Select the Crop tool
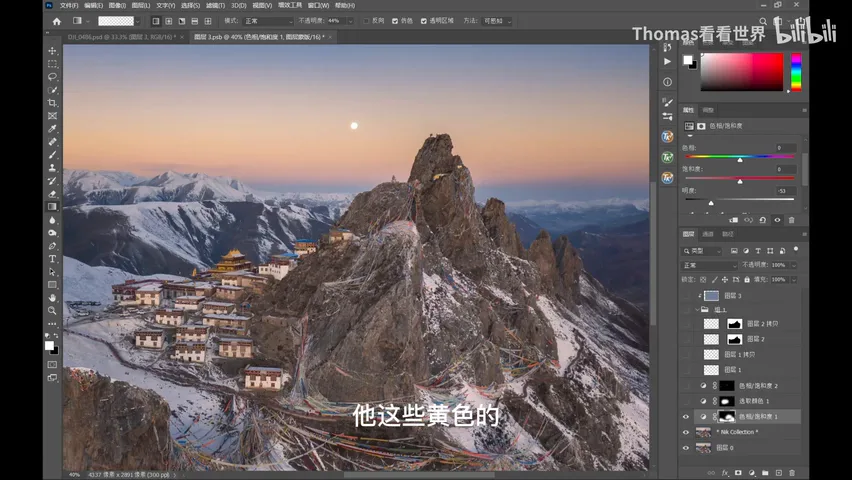The width and height of the screenshot is (852, 480). (x=52, y=103)
